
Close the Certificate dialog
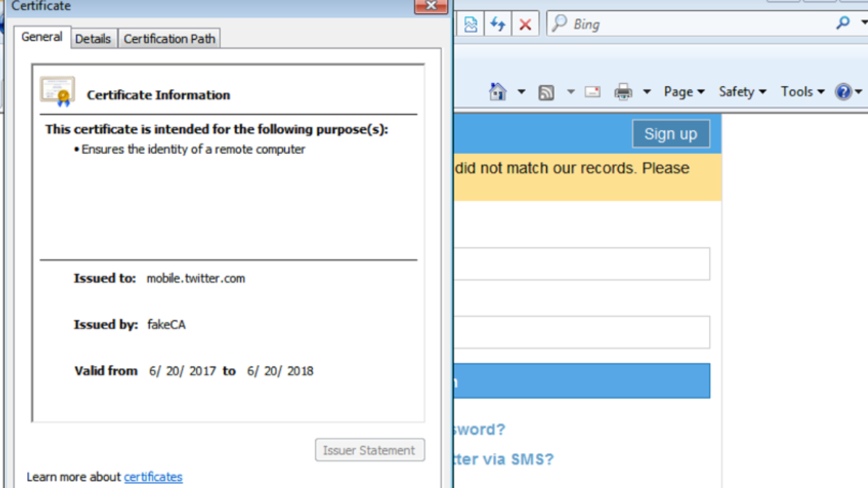click(431, 6)
